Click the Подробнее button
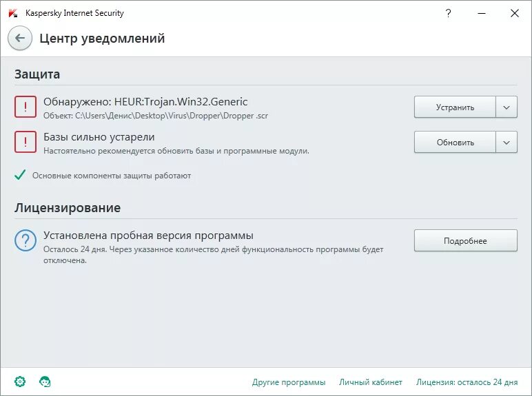This screenshot has height=396, width=532. [x=466, y=241]
